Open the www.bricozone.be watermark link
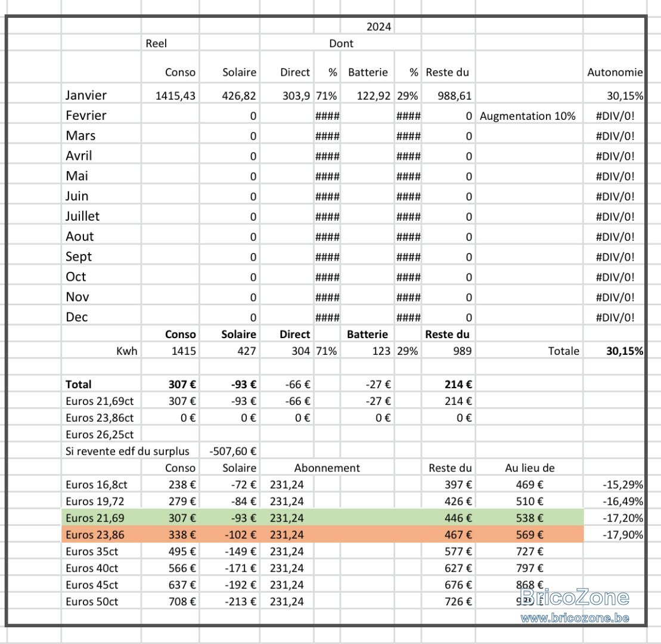The image size is (661, 644). (x=575, y=618)
